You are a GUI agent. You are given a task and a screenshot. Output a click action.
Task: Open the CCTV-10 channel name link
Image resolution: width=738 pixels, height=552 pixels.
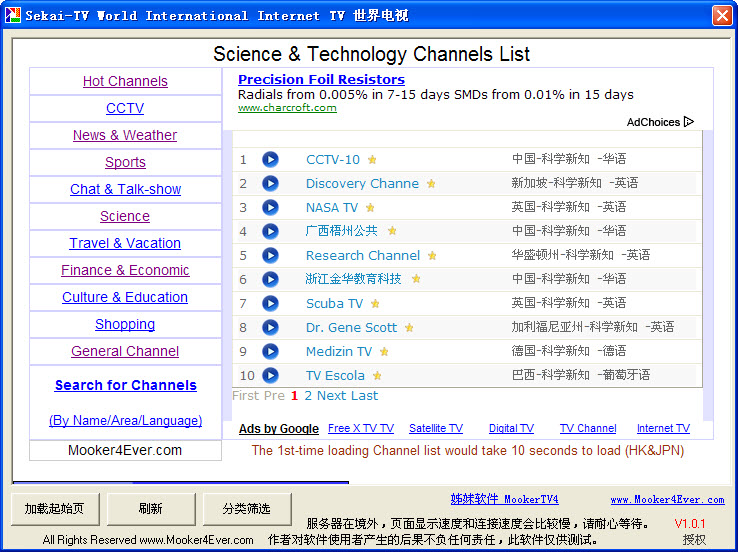[x=333, y=160]
